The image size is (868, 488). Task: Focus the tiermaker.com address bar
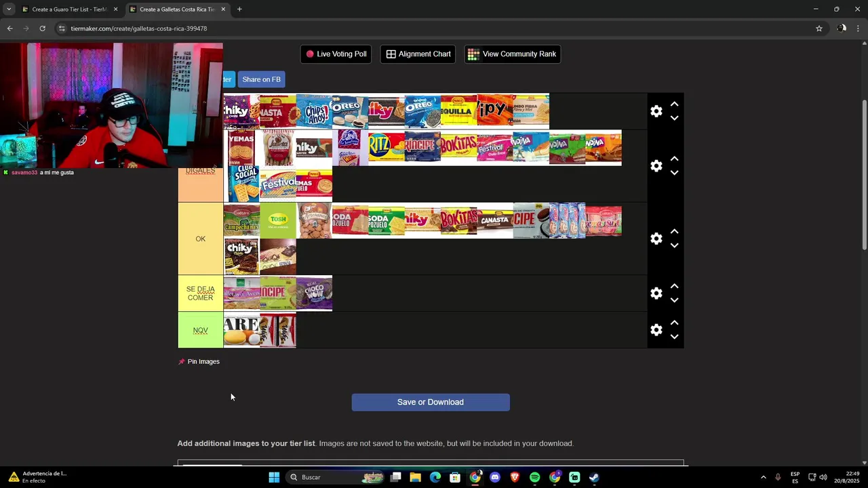(434, 28)
